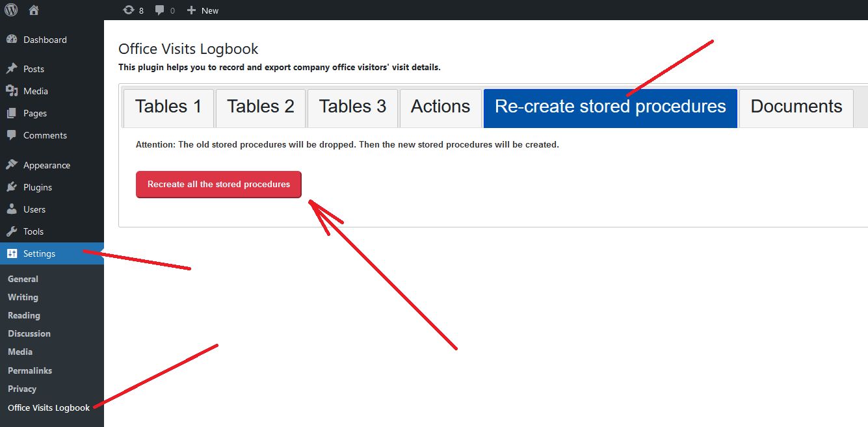868x427 pixels.
Task: Click the WordPress logo icon
Action: click(11, 10)
